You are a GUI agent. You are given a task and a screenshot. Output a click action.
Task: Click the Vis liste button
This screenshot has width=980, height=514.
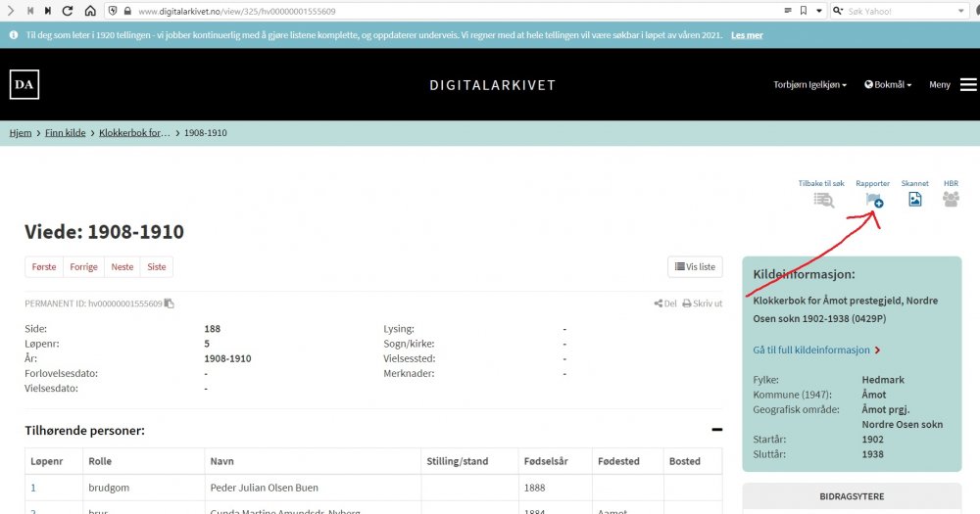(694, 266)
